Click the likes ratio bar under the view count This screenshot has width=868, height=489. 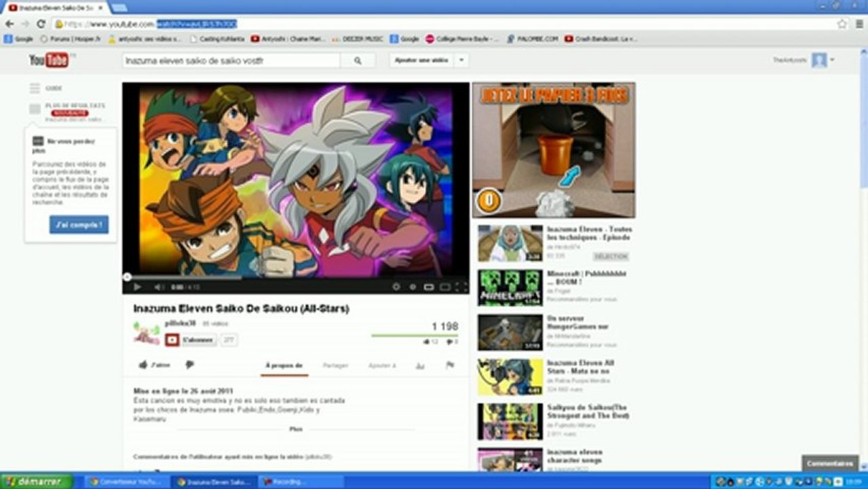415,336
